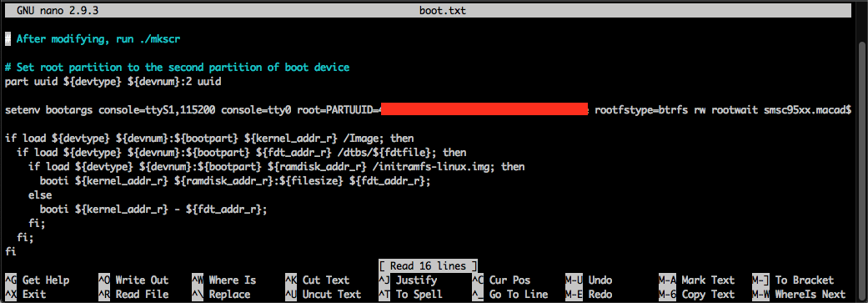The width and height of the screenshot is (868, 303).
Task: Click the Copy Text shortcut
Action: pos(697,294)
